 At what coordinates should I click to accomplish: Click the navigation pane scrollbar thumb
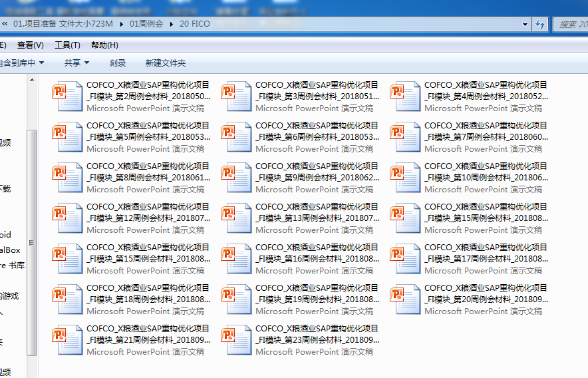pyautogui.click(x=32, y=242)
